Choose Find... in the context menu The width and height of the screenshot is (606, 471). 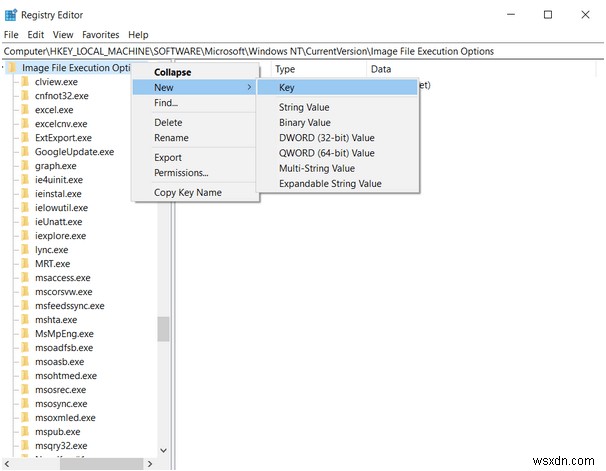pyautogui.click(x=166, y=103)
